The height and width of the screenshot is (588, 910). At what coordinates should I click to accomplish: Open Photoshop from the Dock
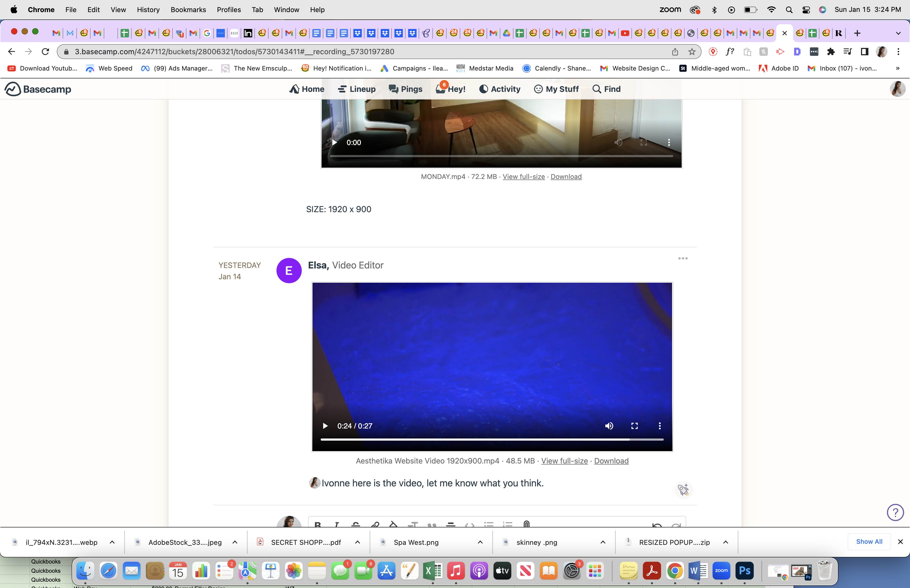(744, 571)
